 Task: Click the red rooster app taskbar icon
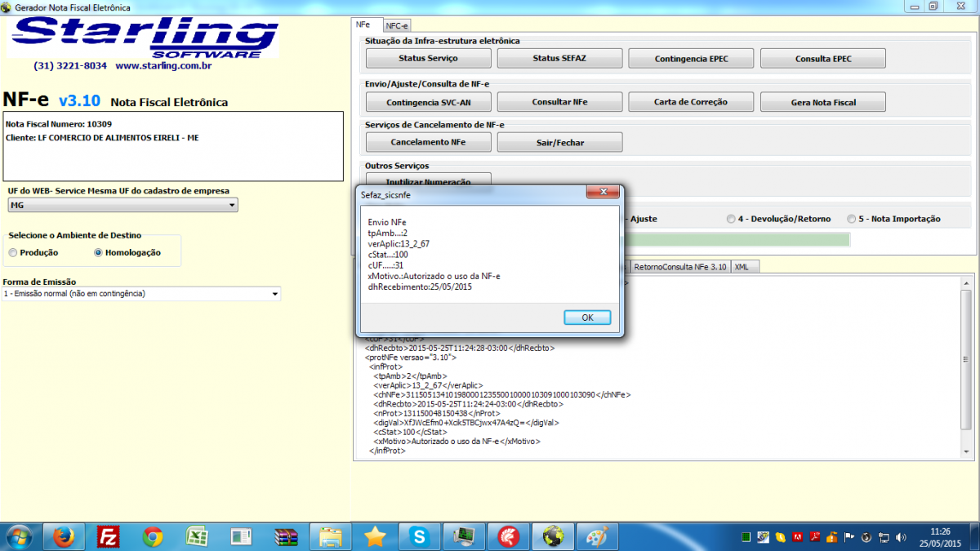pos(509,536)
